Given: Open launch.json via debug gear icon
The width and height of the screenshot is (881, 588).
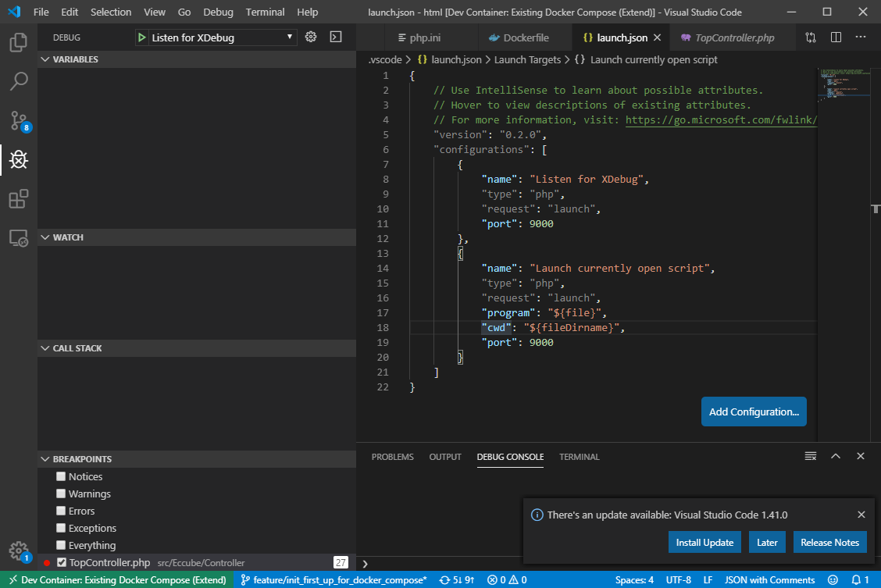Looking at the screenshot, I should pyautogui.click(x=311, y=37).
